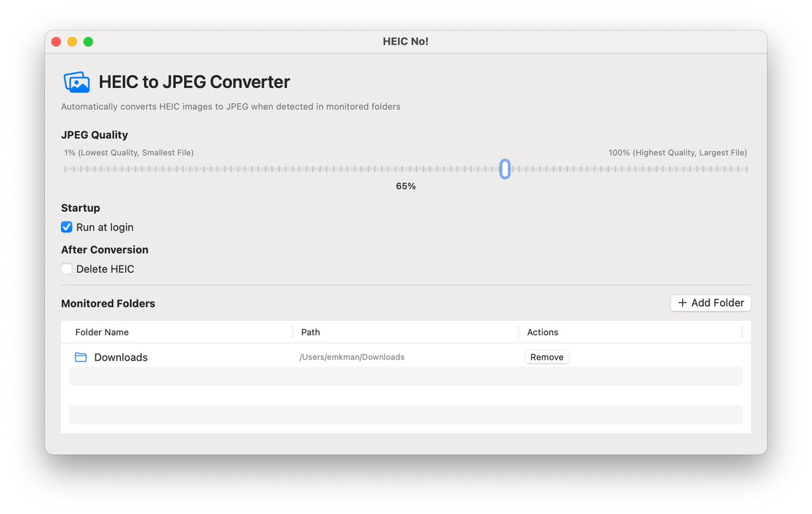This screenshot has height=514, width=812.
Task: Click the JPEG Quality slider handle
Action: (x=505, y=169)
